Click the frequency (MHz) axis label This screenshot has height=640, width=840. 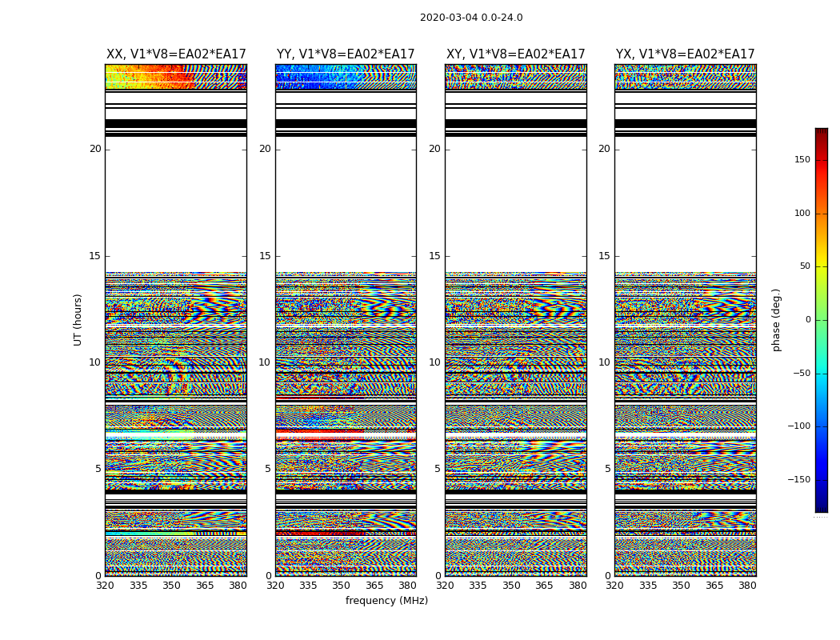click(x=386, y=600)
